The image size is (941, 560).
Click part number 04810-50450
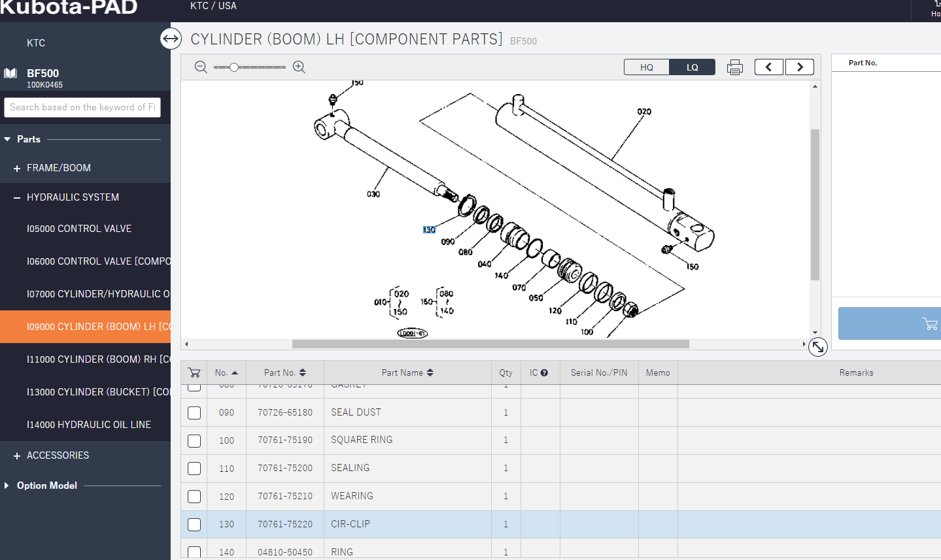click(x=285, y=552)
